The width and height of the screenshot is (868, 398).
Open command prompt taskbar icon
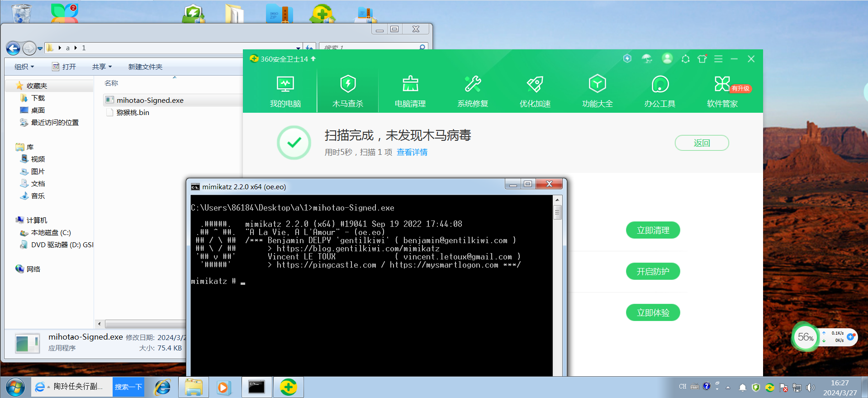coord(256,388)
